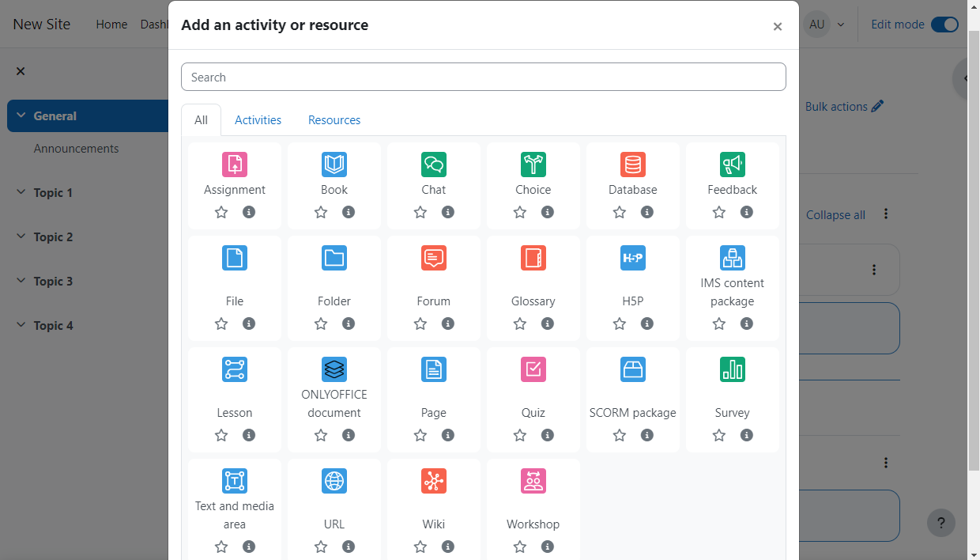Toggle the star for Chat activity
This screenshot has width=980, height=560.
coord(420,212)
